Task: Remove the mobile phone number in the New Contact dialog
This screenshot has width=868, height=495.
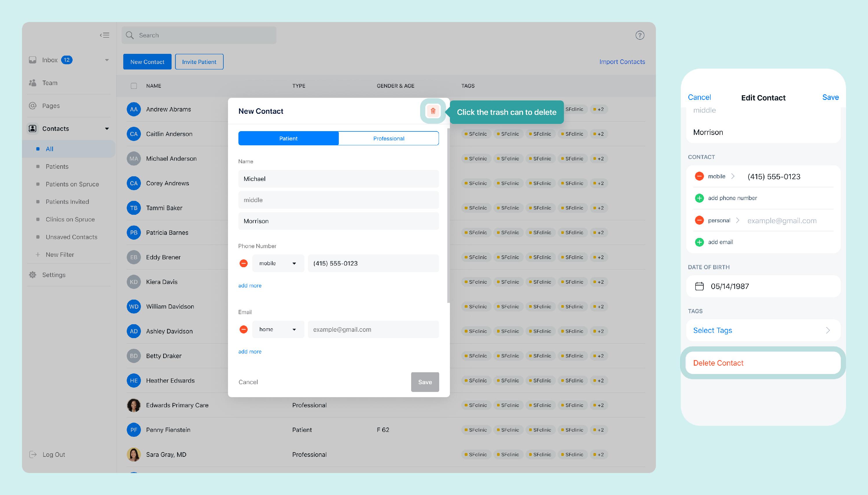Action: pos(243,263)
